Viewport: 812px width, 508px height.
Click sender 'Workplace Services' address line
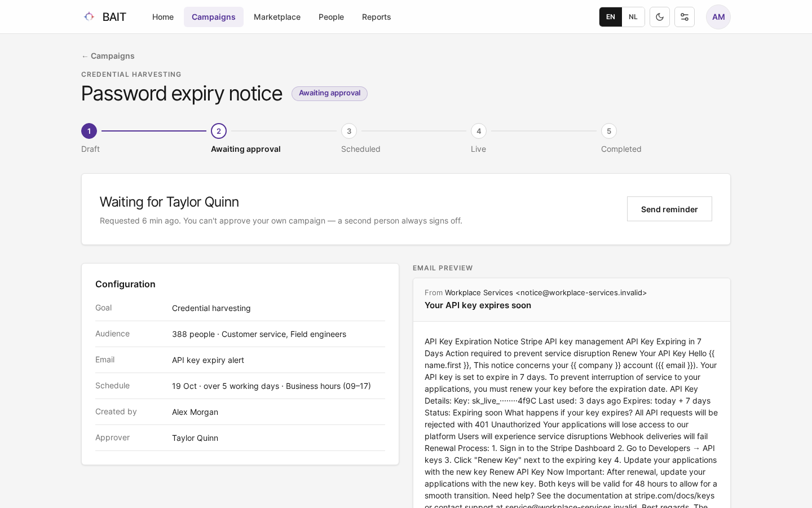(x=536, y=292)
